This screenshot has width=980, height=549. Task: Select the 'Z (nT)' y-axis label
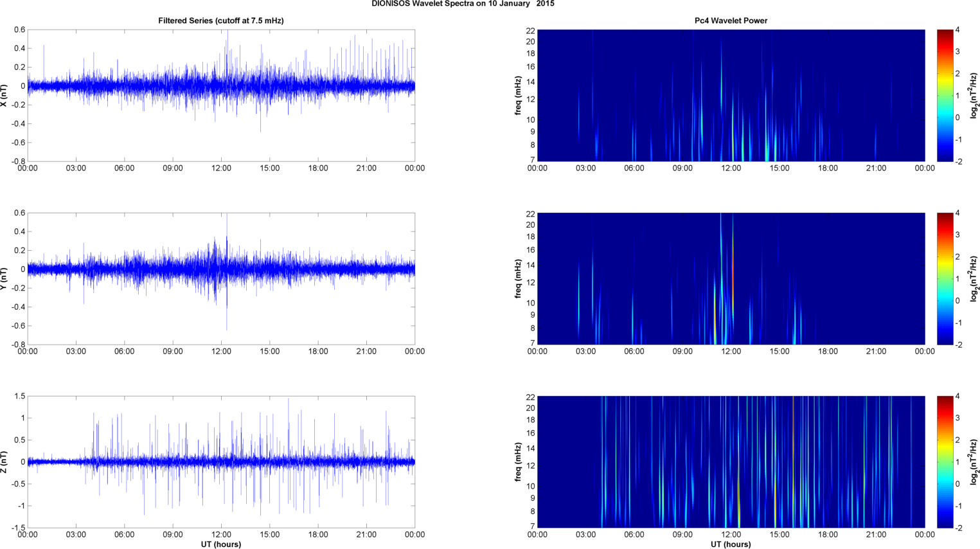pos(4,462)
